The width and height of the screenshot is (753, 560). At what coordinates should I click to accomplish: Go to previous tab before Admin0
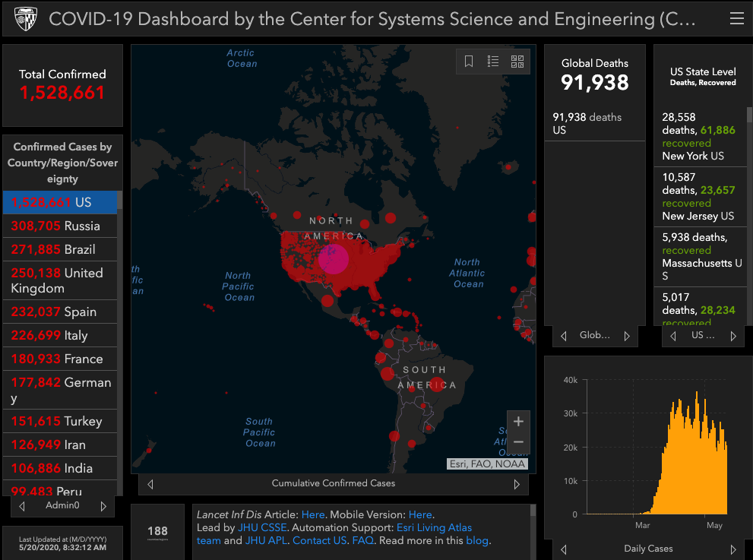[x=21, y=506]
